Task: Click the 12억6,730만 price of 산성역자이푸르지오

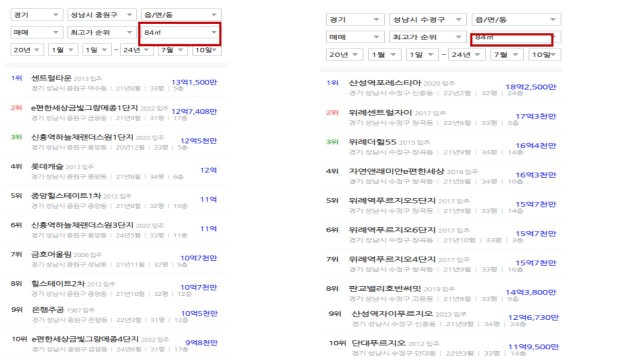Action: tap(533, 318)
